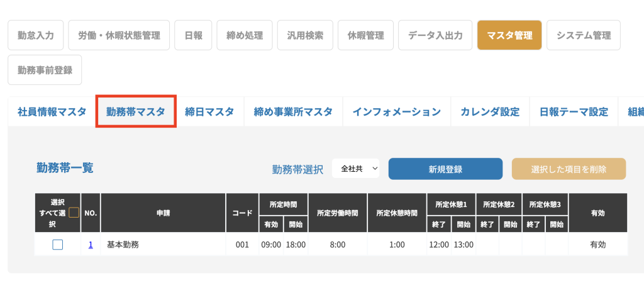Select the 勤務帯マスタ tab
This screenshot has width=644, height=288.
coord(136,112)
